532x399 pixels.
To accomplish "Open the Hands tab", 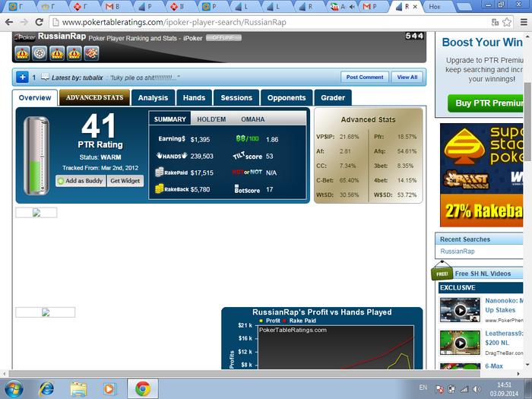I will (x=194, y=98).
